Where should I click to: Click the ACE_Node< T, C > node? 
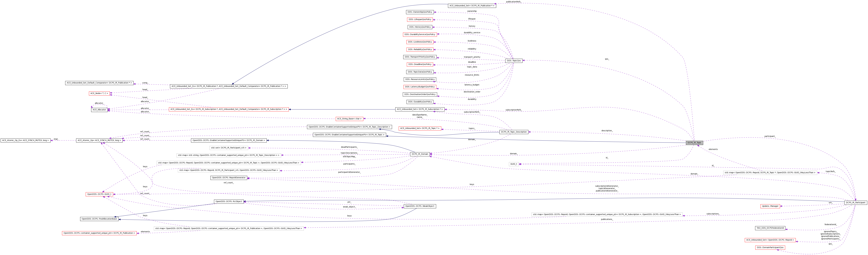pyautogui.click(x=99, y=93)
